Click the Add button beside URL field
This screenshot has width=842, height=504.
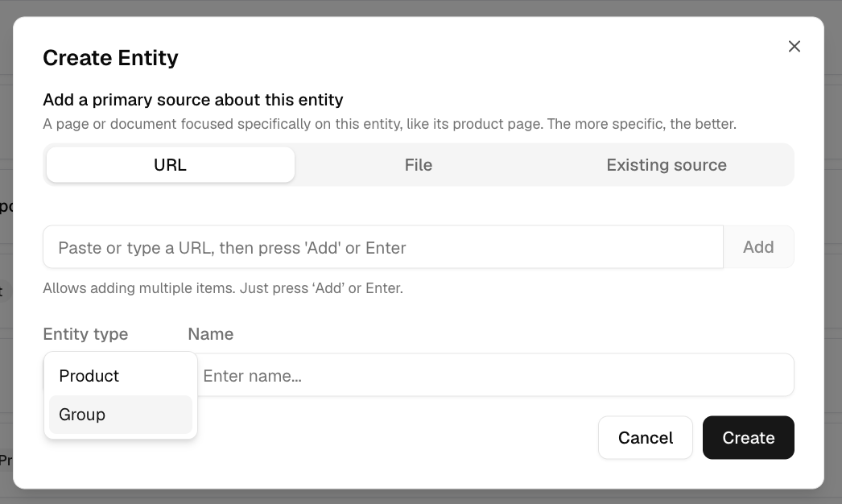click(x=758, y=247)
